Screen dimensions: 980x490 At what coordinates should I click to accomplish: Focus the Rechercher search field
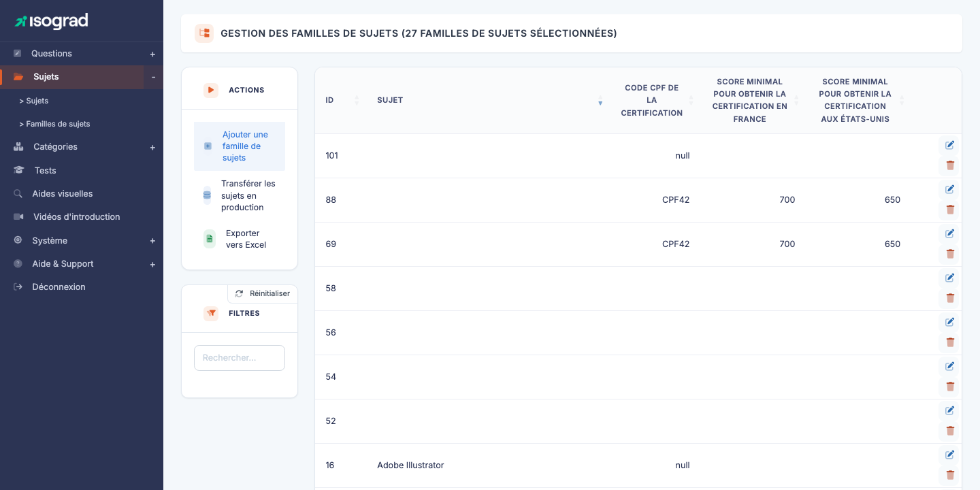(240, 358)
